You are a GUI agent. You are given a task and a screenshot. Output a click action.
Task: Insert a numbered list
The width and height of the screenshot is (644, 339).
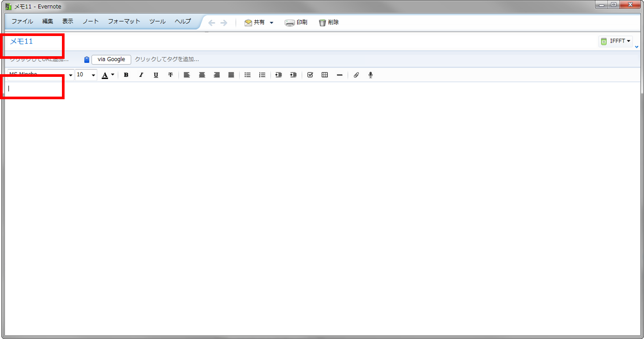click(x=262, y=75)
